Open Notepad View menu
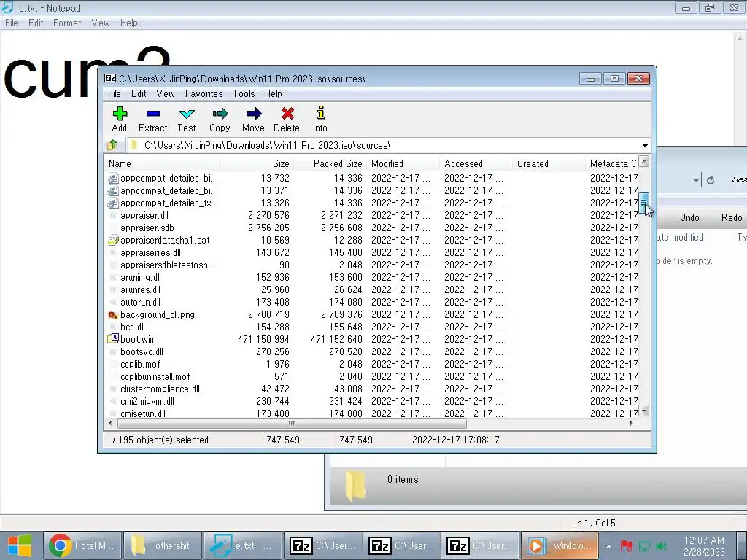 click(101, 23)
